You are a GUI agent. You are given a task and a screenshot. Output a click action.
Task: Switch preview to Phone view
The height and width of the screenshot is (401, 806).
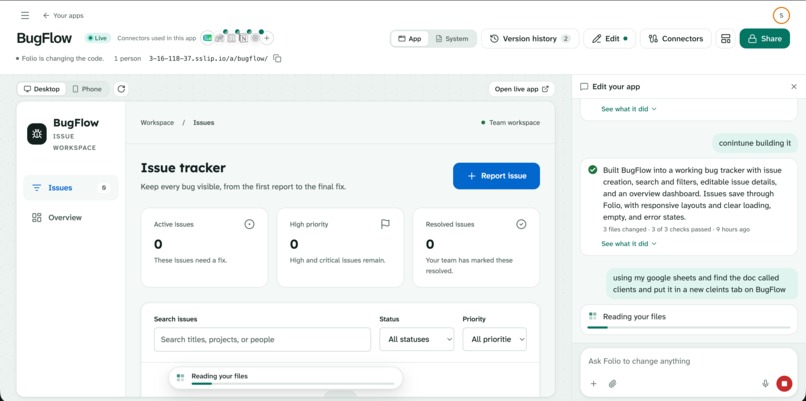click(x=87, y=89)
